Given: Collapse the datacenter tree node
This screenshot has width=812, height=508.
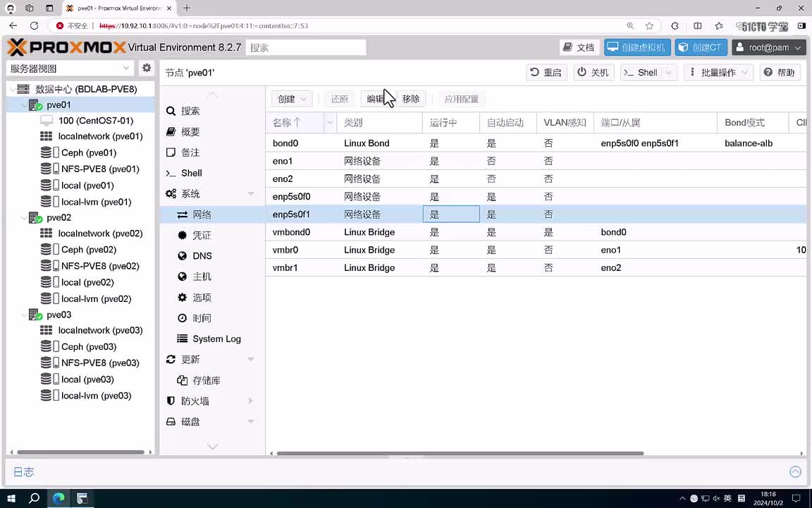Looking at the screenshot, I should tap(13, 89).
